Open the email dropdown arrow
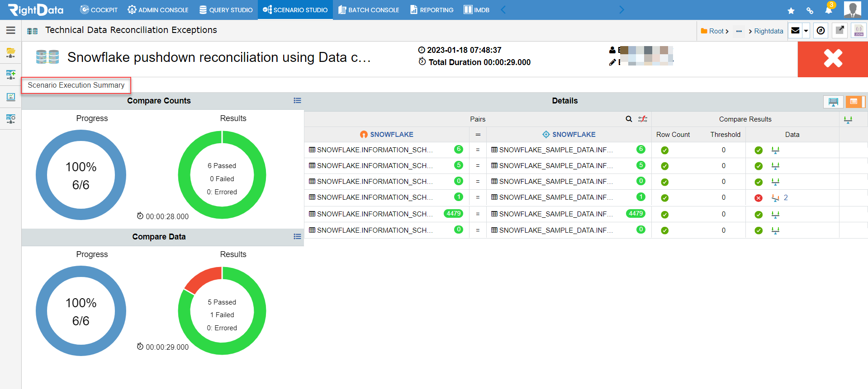Viewport: 868px width, 389px height. [x=806, y=31]
